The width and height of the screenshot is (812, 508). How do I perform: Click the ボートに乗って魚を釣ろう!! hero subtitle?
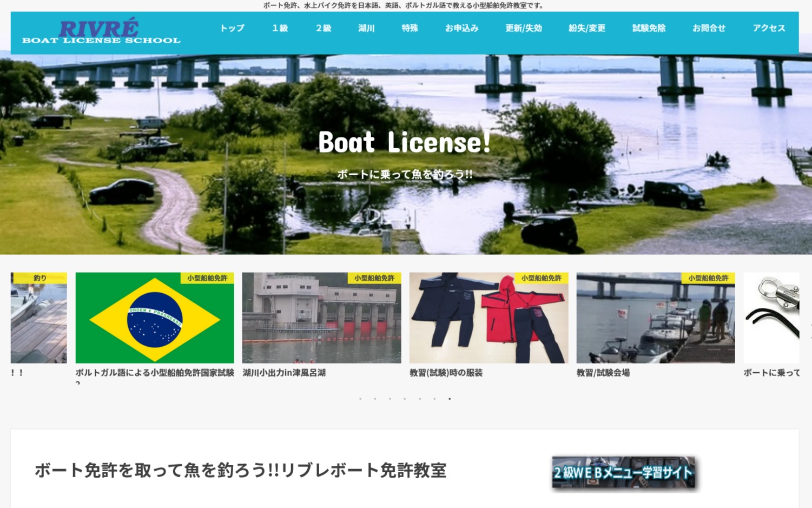click(x=405, y=174)
